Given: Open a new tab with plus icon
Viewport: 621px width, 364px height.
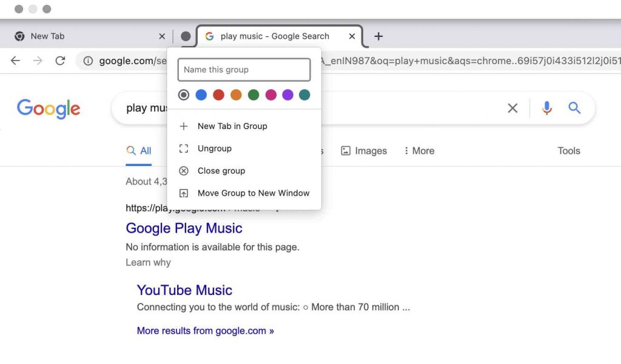Looking at the screenshot, I should click(x=378, y=36).
